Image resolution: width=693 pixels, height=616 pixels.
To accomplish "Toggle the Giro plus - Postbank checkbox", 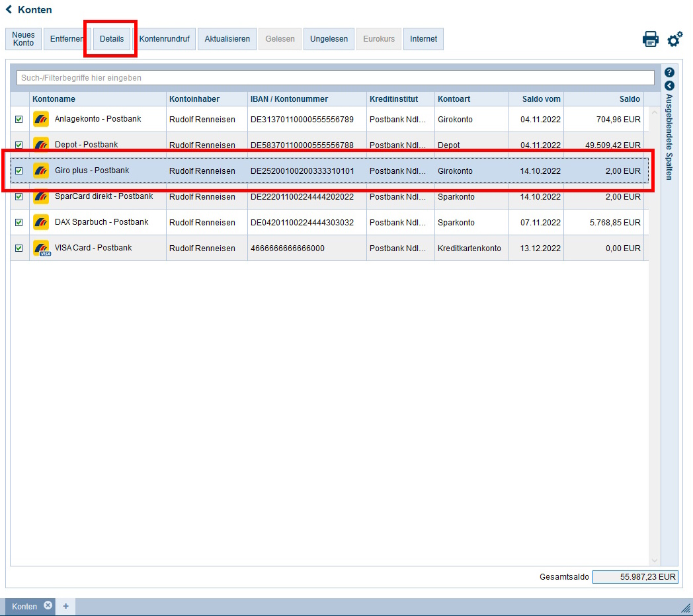I will click(19, 171).
